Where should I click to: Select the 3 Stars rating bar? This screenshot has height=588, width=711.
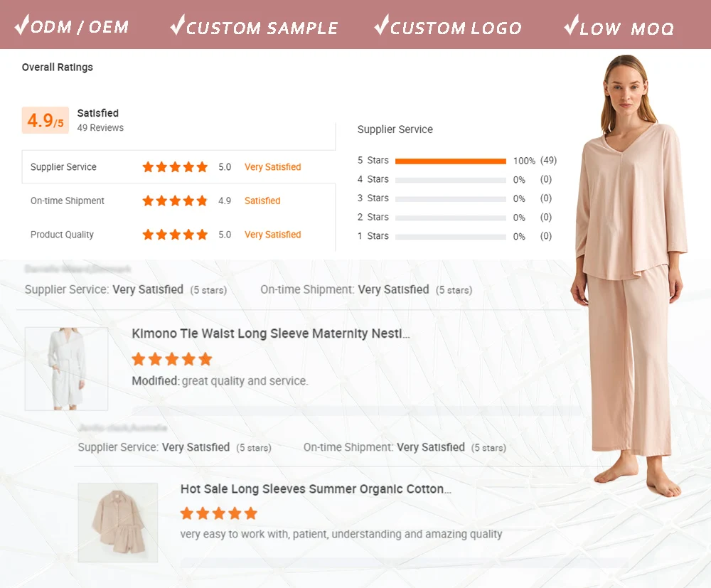pos(450,199)
